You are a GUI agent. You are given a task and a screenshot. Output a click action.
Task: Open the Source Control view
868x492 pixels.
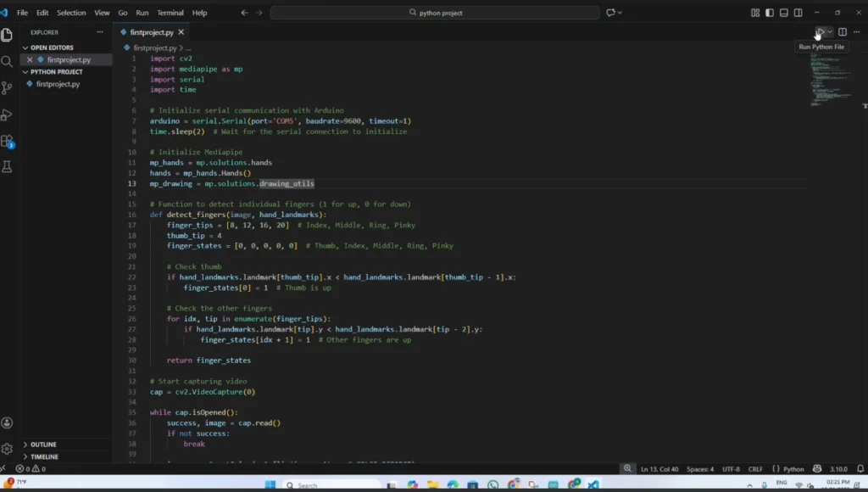click(7, 87)
